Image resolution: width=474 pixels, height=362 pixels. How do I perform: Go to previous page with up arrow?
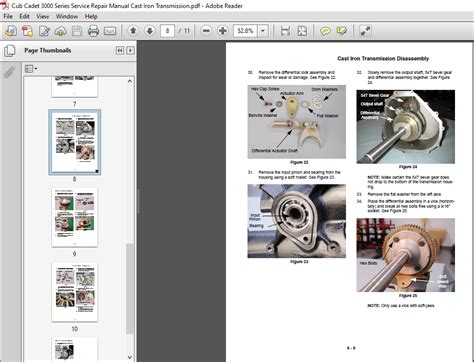click(133, 31)
